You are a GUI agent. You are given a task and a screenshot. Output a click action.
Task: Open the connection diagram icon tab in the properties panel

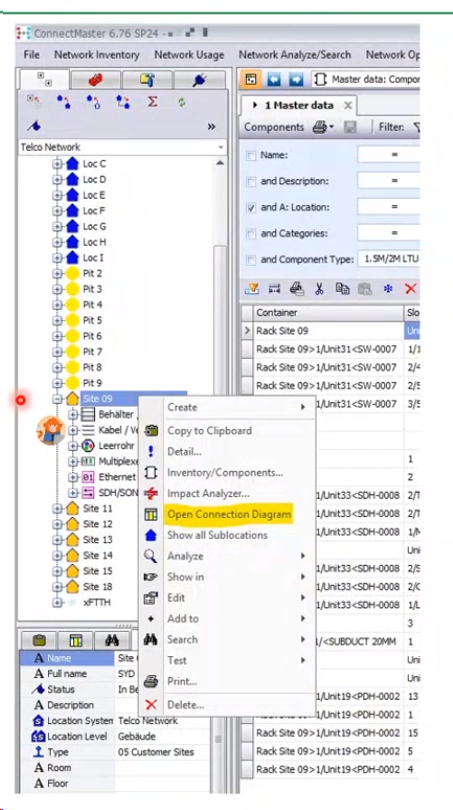[x=75, y=641]
